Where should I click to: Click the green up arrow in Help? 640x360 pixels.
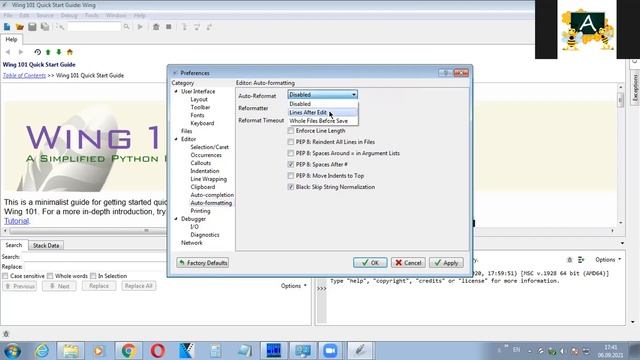coord(48,52)
